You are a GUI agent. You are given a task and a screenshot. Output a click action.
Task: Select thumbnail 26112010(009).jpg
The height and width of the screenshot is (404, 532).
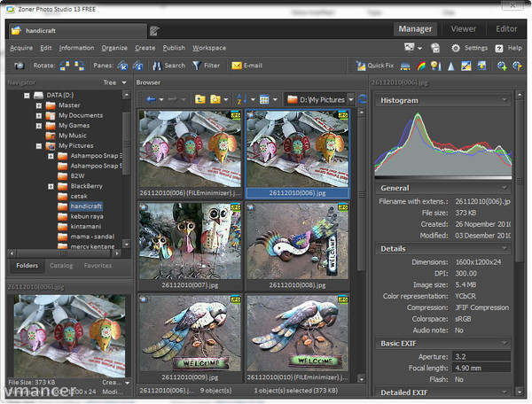coord(190,338)
